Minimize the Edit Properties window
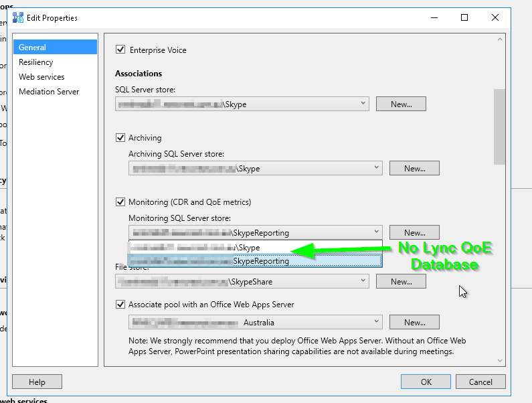Image resolution: width=532 pixels, height=403 pixels. tap(434, 17)
